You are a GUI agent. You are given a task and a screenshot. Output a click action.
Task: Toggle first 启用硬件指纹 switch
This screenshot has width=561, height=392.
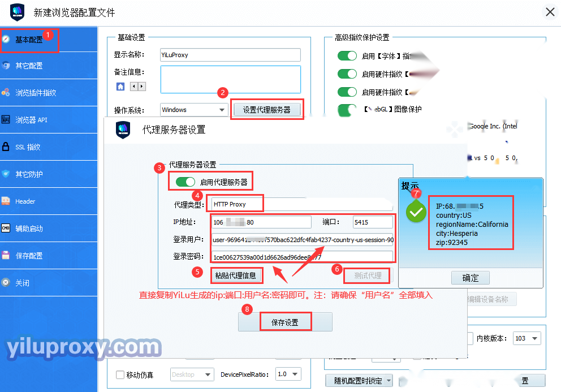click(x=347, y=74)
